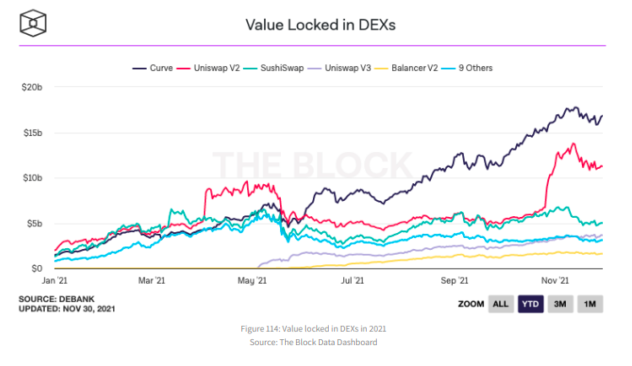
Task: Select the ALL zoom range button
Action: 501,304
